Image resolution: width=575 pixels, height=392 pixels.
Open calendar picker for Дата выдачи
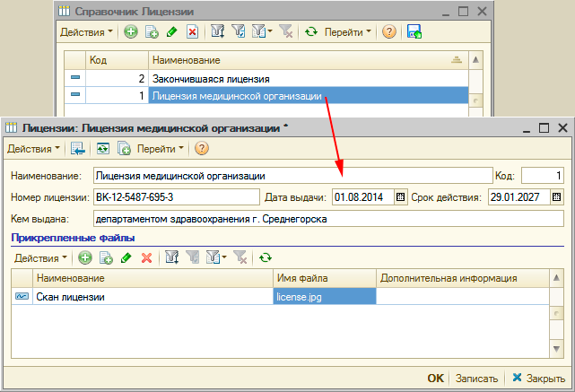click(401, 197)
